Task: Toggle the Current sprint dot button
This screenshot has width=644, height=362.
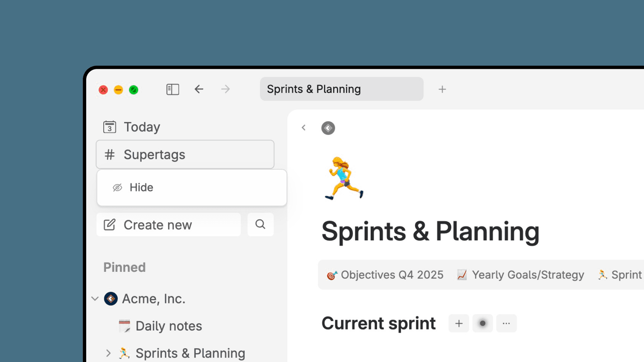Action: [x=483, y=323]
